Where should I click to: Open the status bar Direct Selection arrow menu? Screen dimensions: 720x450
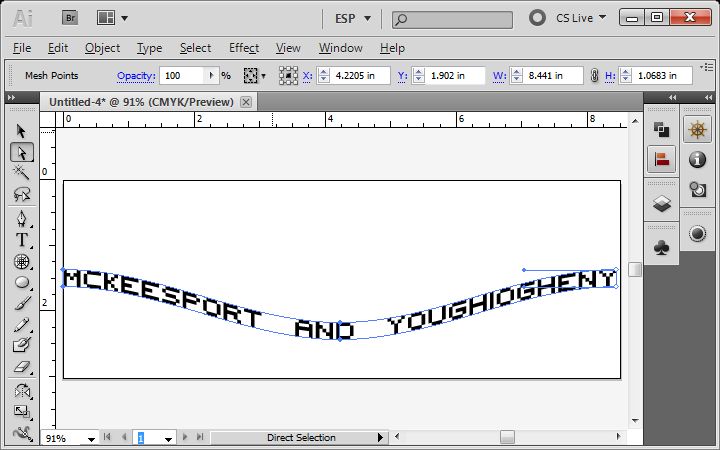[380, 438]
